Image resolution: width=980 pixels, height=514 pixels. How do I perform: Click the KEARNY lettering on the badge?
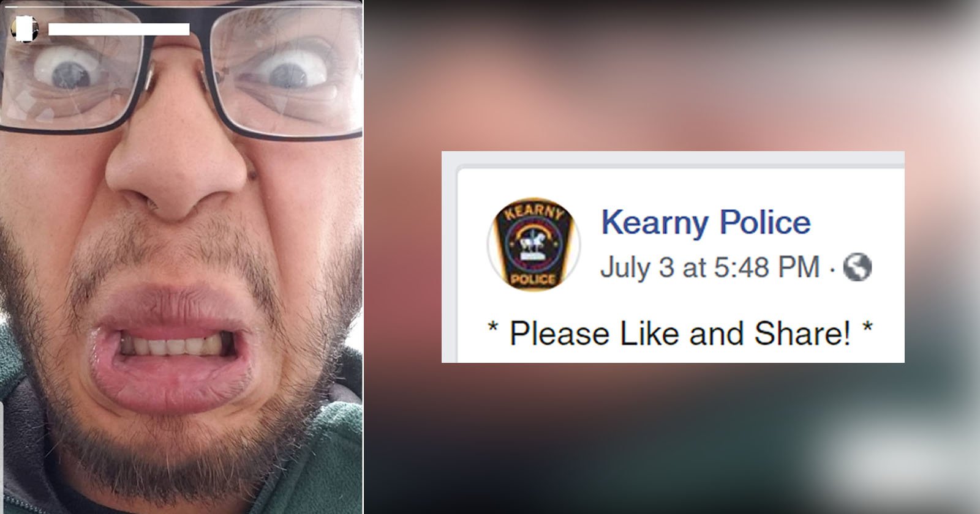point(533,212)
